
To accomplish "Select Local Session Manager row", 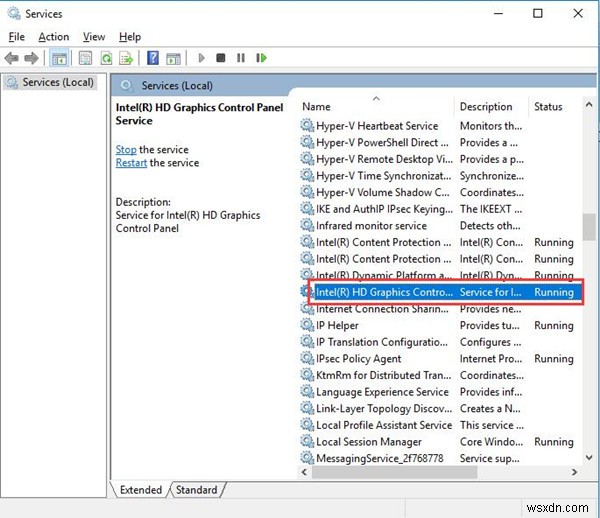I will (x=440, y=441).
